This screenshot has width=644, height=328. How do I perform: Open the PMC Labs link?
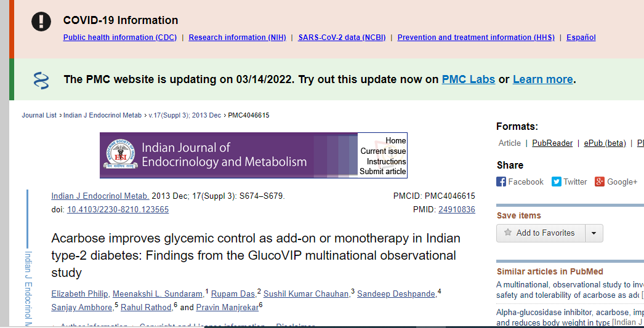[468, 79]
